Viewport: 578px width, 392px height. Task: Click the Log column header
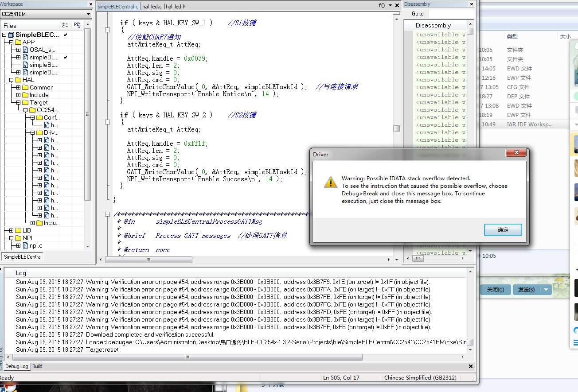[x=238, y=273]
